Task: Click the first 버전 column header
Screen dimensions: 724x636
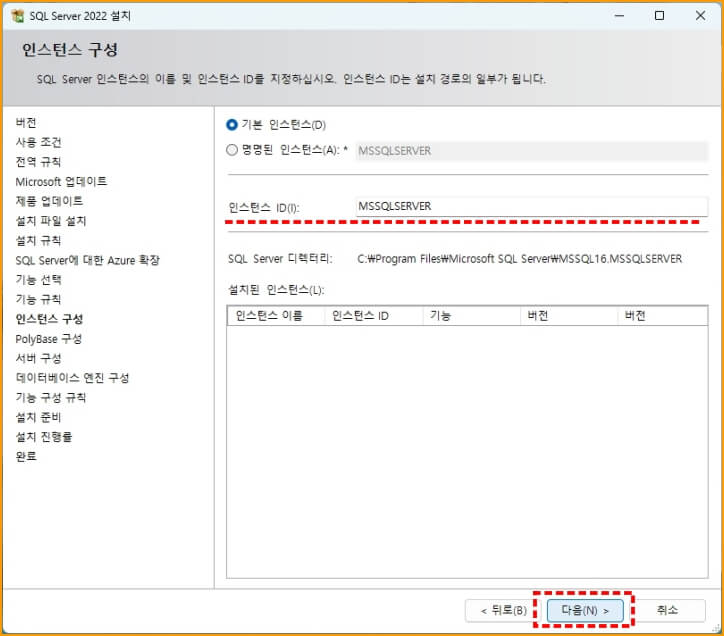Action: pos(569,316)
